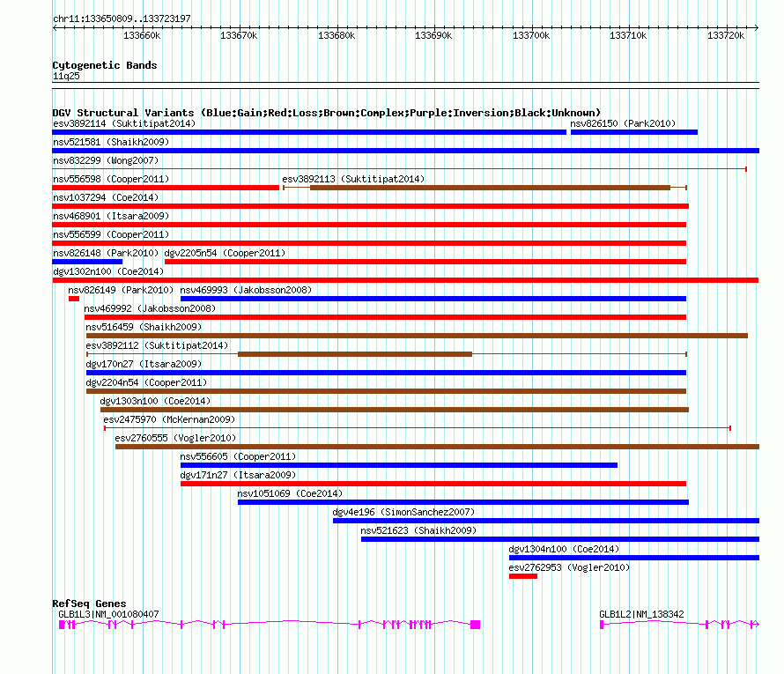Select the short red esv2762953 (Vogler2010) bar
Viewport: 784px width, 674px height.
tap(523, 576)
